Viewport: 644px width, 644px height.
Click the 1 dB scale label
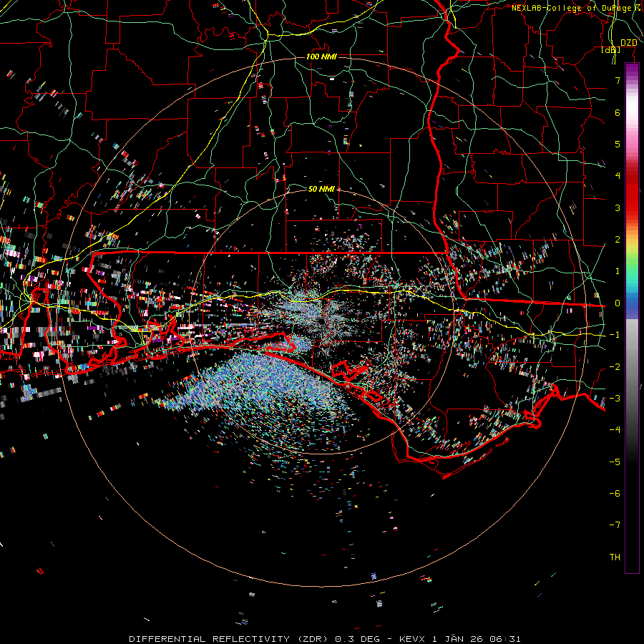click(x=618, y=271)
